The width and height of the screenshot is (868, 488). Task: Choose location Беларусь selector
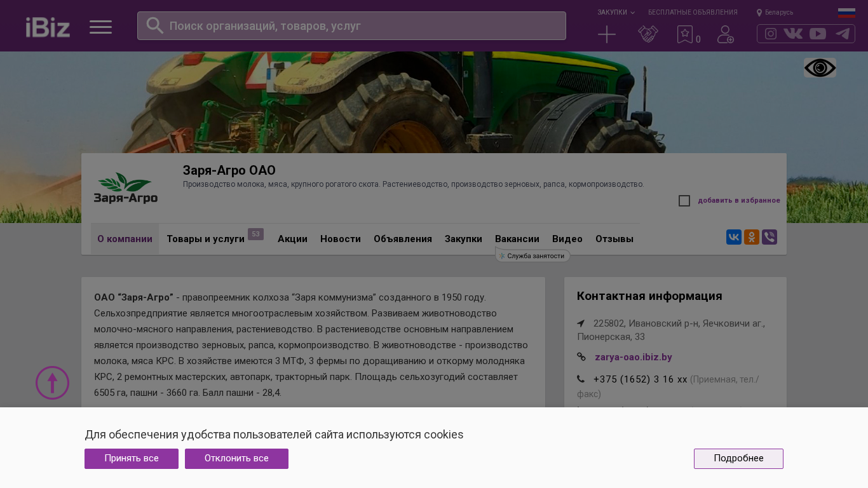pyautogui.click(x=775, y=12)
